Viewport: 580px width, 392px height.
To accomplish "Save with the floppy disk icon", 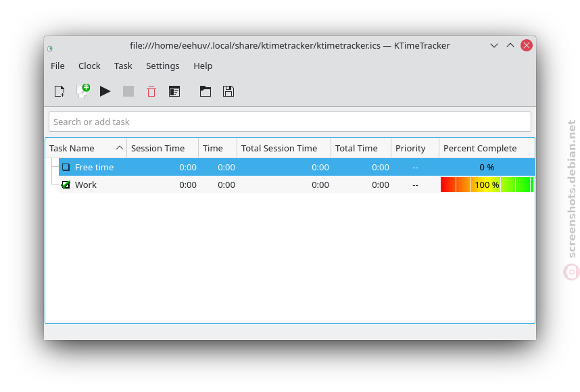I will tap(228, 91).
